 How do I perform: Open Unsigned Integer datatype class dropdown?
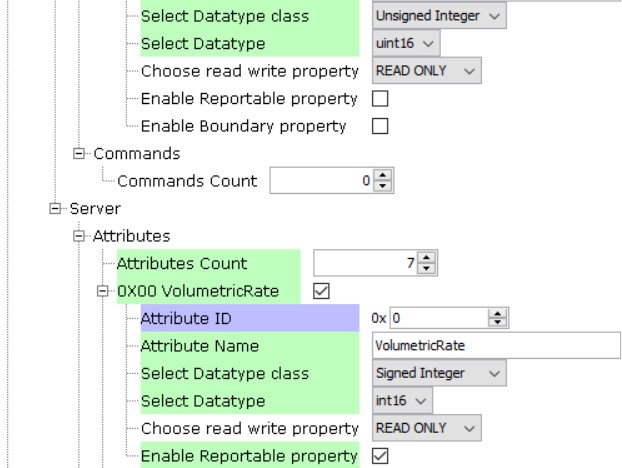tap(425, 17)
